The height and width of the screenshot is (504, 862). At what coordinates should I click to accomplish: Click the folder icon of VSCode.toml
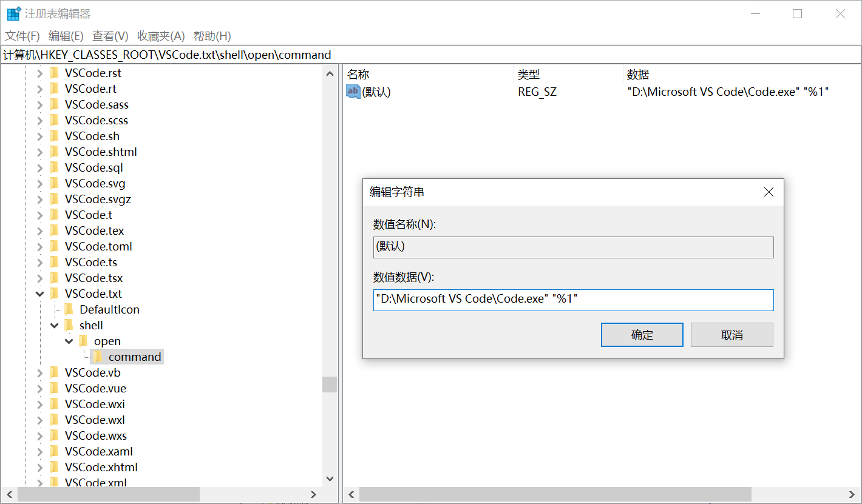click(54, 246)
